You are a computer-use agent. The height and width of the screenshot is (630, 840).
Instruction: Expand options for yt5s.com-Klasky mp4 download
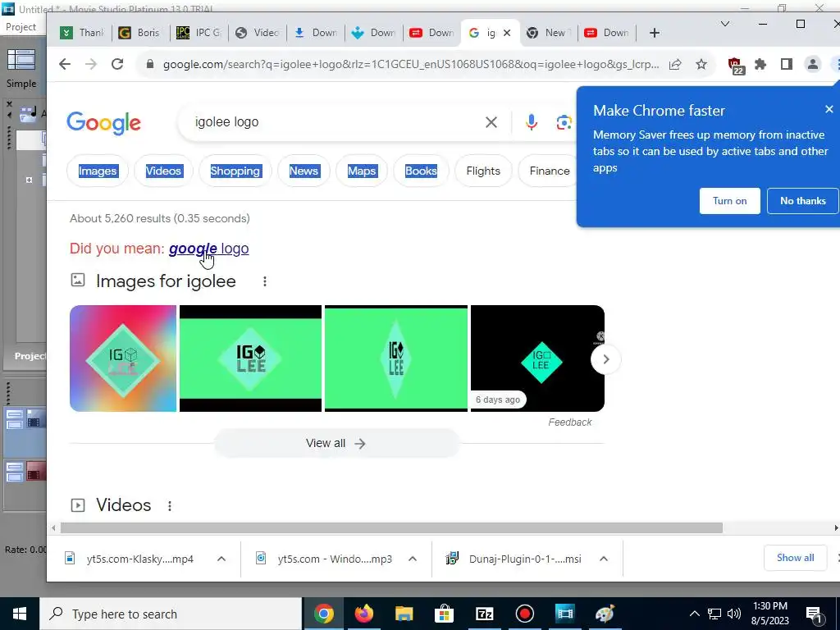221,559
